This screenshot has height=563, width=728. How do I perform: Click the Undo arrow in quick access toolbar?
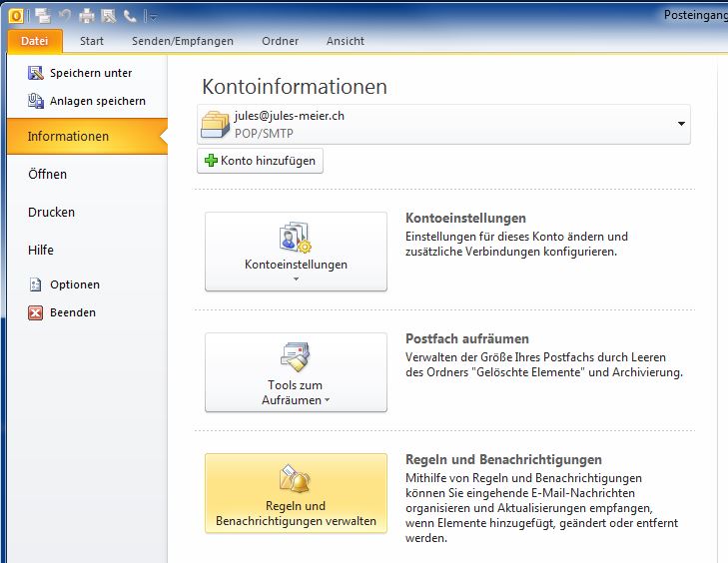pyautogui.click(x=65, y=16)
